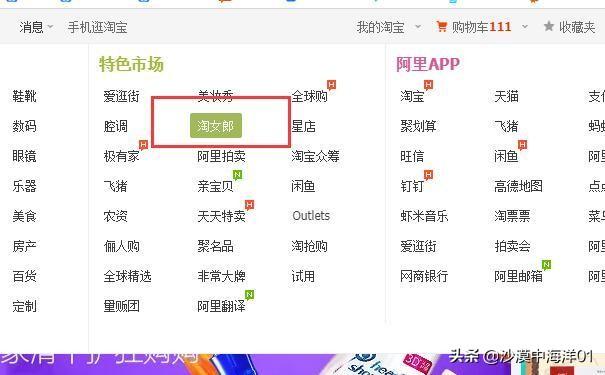Open 阿里翻译 link
The image size is (605, 375).
[221, 306]
